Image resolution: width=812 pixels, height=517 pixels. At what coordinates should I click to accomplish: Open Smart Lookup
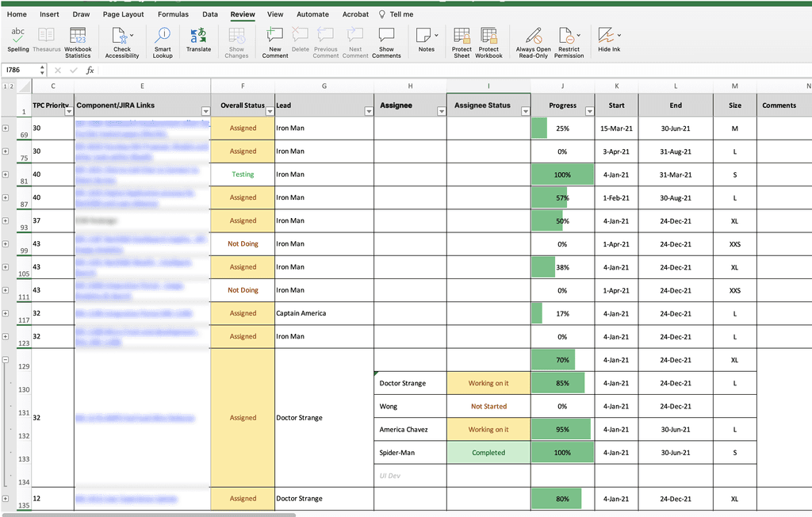[163, 43]
